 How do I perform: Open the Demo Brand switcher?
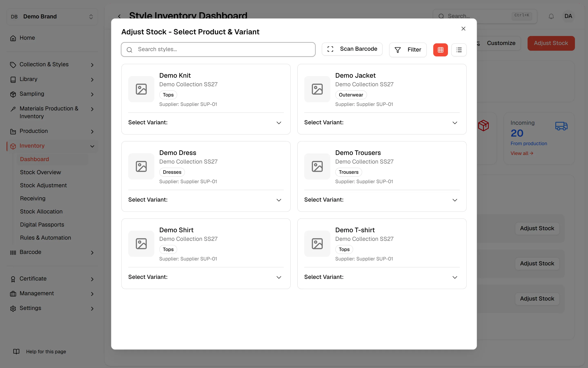click(x=52, y=17)
